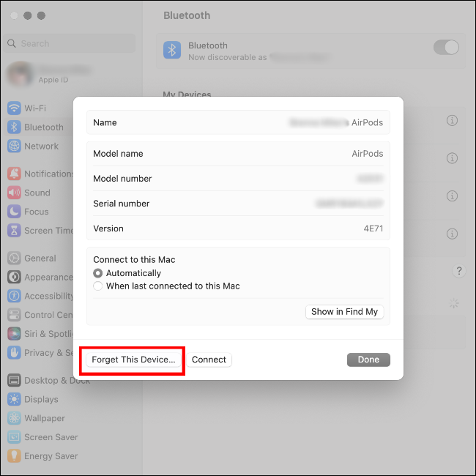Select the Automatically radio option
Screen dimensions: 476x476
pos(97,273)
